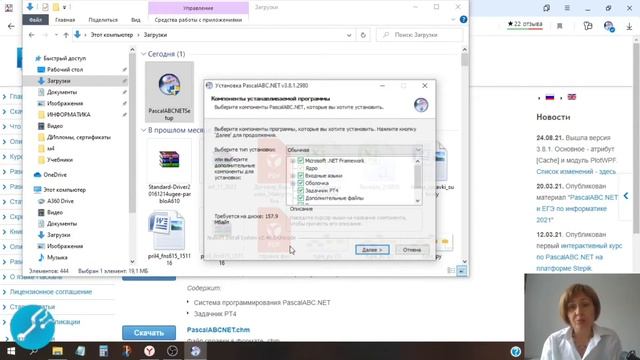
Task: Open browser downloads arrow icon
Action: coord(629,26)
